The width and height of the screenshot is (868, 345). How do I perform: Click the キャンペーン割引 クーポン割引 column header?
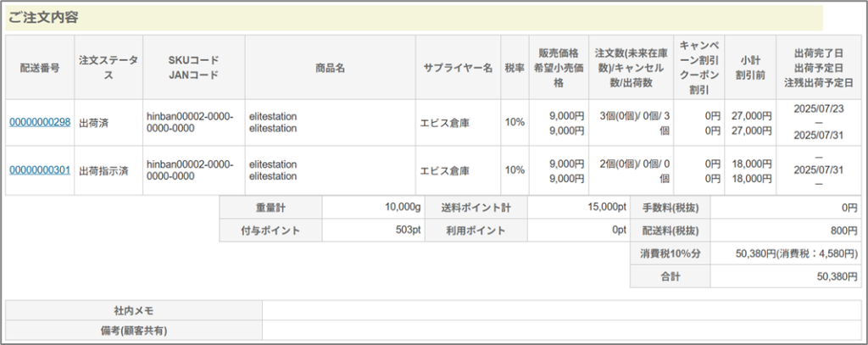pyautogui.click(x=700, y=68)
